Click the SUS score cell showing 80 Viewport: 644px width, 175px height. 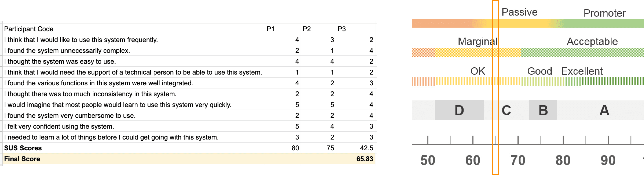click(x=295, y=148)
